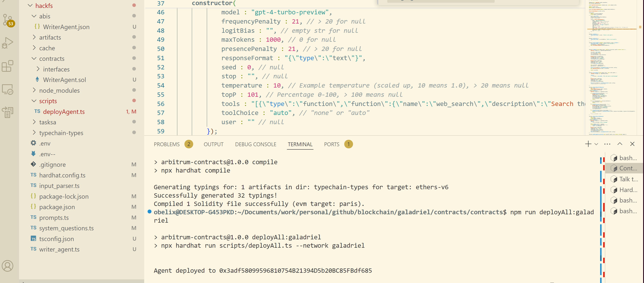Click the .env gear icon
The image size is (644, 283).
(x=33, y=143)
